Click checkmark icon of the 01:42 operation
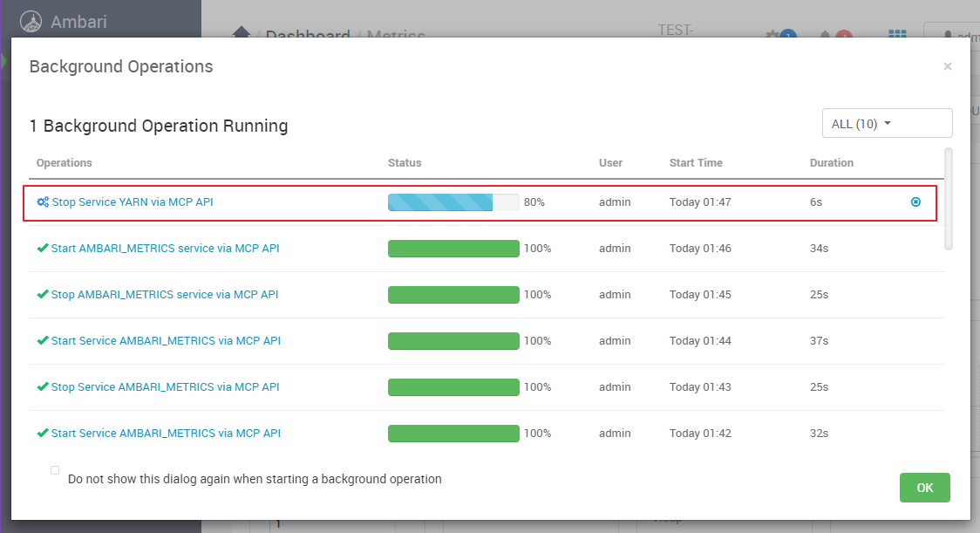Screen dimensions: 980x533 pyautogui.click(x=43, y=434)
